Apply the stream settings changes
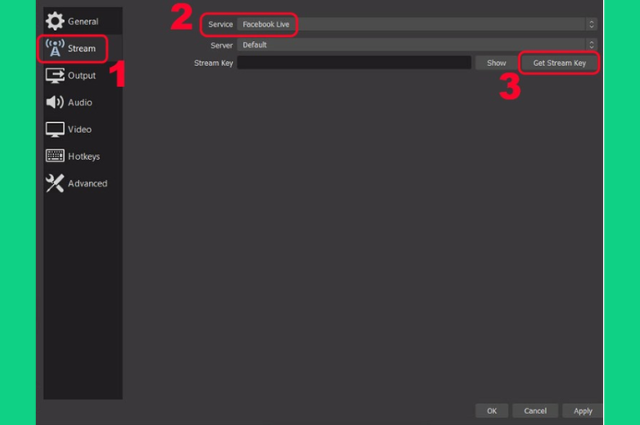640x425 pixels. point(582,411)
